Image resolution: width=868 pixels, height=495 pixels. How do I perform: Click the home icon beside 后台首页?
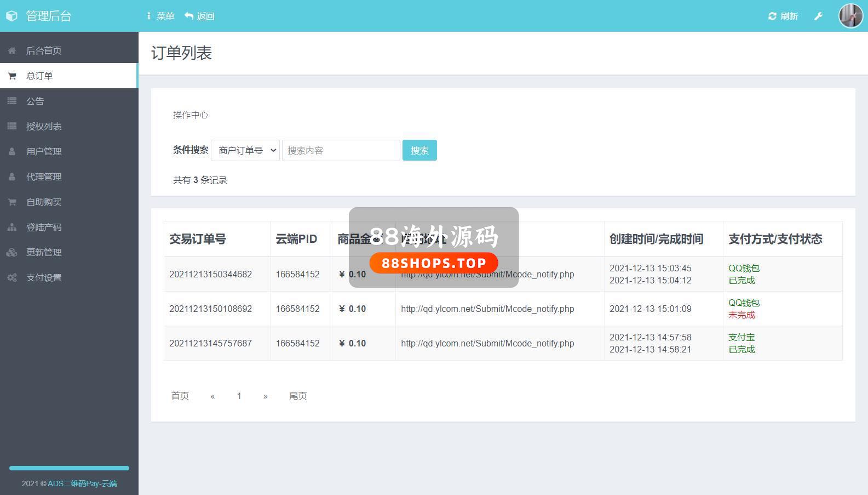(x=12, y=51)
